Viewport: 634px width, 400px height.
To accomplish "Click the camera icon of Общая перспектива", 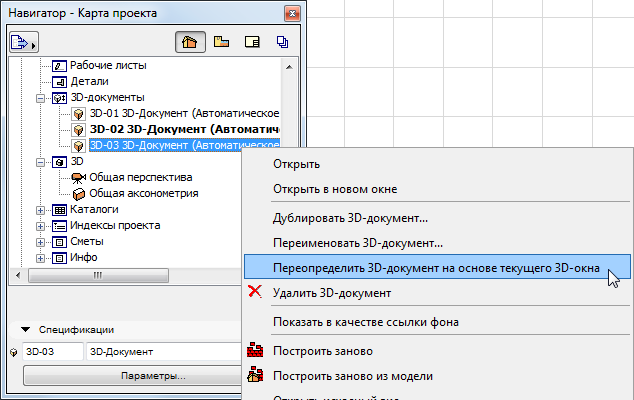I will point(78,178).
